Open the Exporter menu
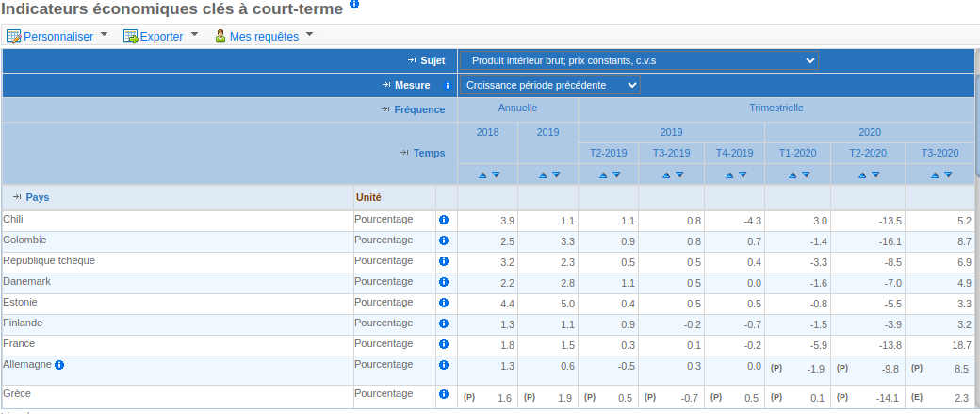 coord(161,37)
